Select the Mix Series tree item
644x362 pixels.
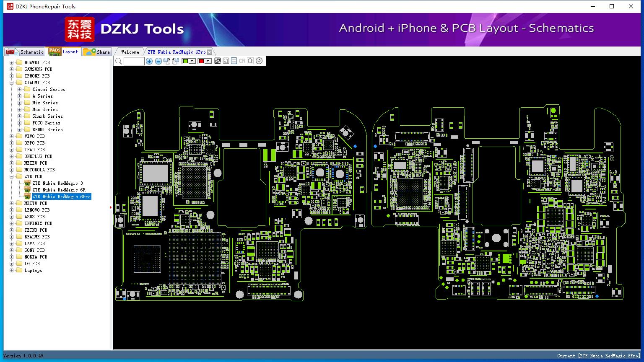click(x=45, y=103)
